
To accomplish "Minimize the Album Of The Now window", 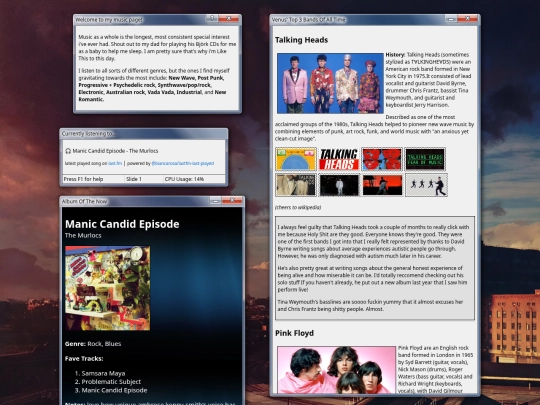I will click(215, 200).
